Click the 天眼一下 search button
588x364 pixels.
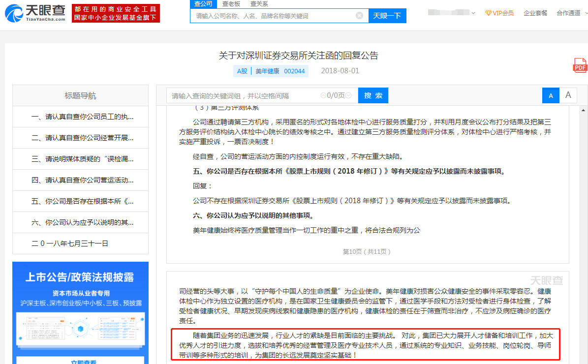click(x=387, y=16)
